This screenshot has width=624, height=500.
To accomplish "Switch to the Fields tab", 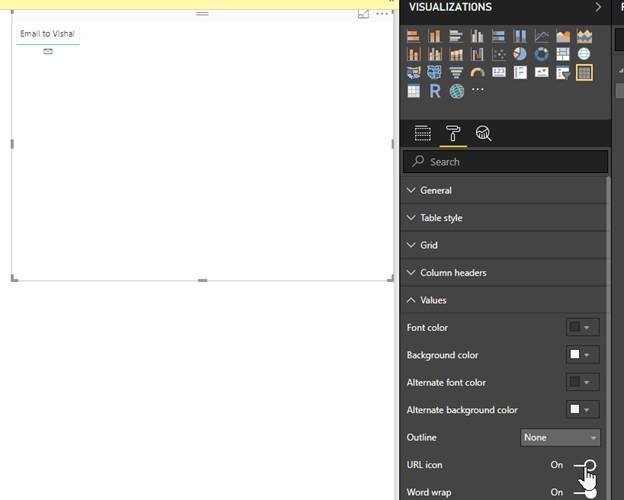I will [422, 133].
